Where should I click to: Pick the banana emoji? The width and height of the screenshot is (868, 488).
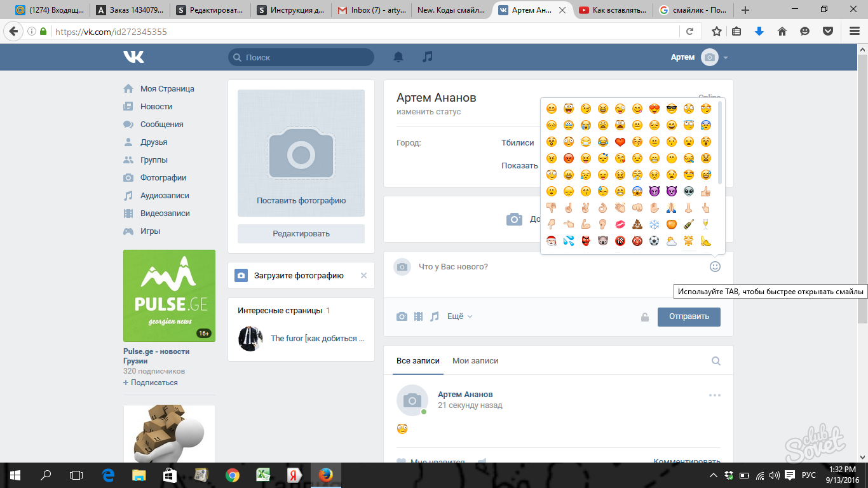tap(705, 241)
